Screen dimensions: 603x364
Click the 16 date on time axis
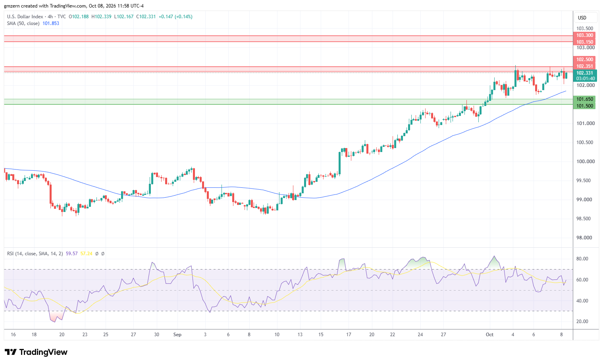pyautogui.click(x=13, y=335)
